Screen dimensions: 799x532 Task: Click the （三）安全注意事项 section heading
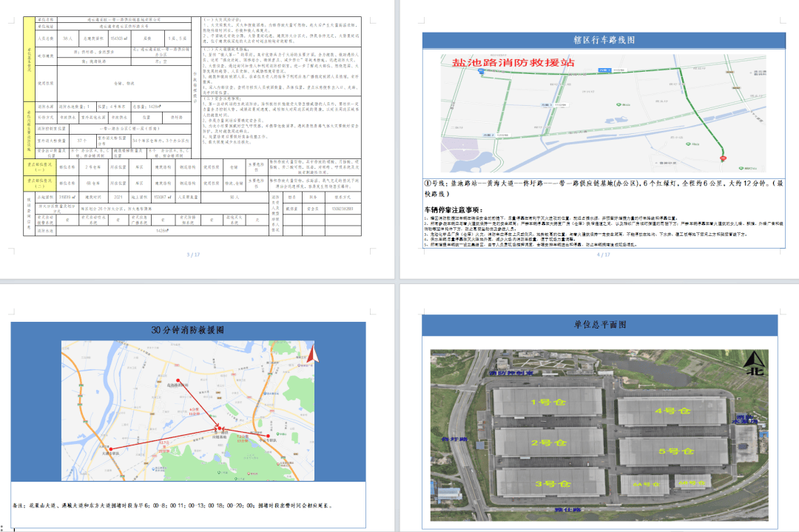[222, 98]
